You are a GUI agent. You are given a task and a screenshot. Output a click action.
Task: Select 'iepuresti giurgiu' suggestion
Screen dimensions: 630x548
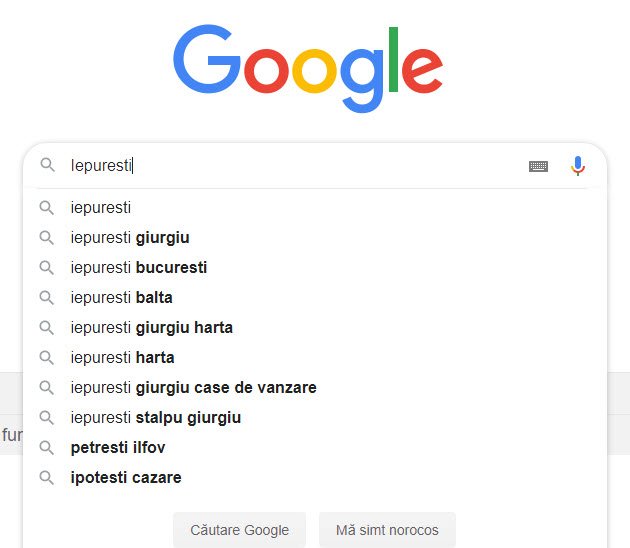tap(130, 238)
